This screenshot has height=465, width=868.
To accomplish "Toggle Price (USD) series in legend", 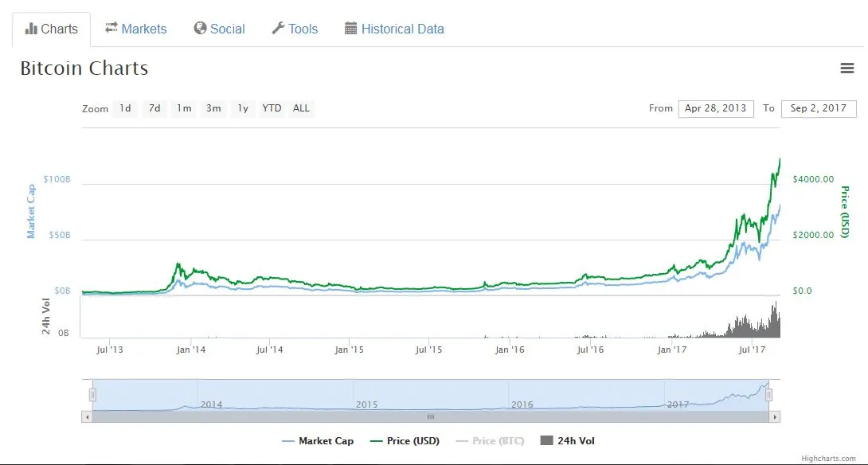I will pyautogui.click(x=405, y=441).
